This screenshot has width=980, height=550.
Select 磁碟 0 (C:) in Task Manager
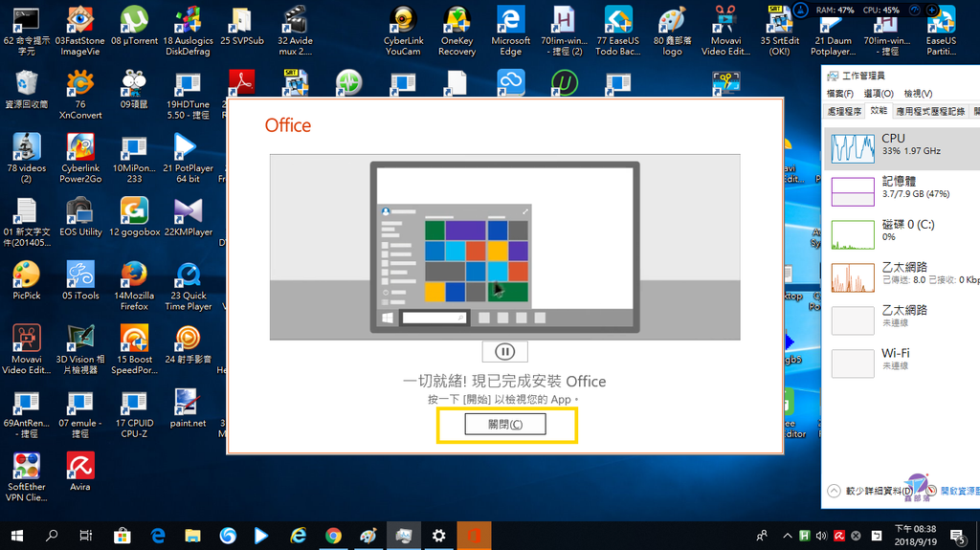point(902,234)
